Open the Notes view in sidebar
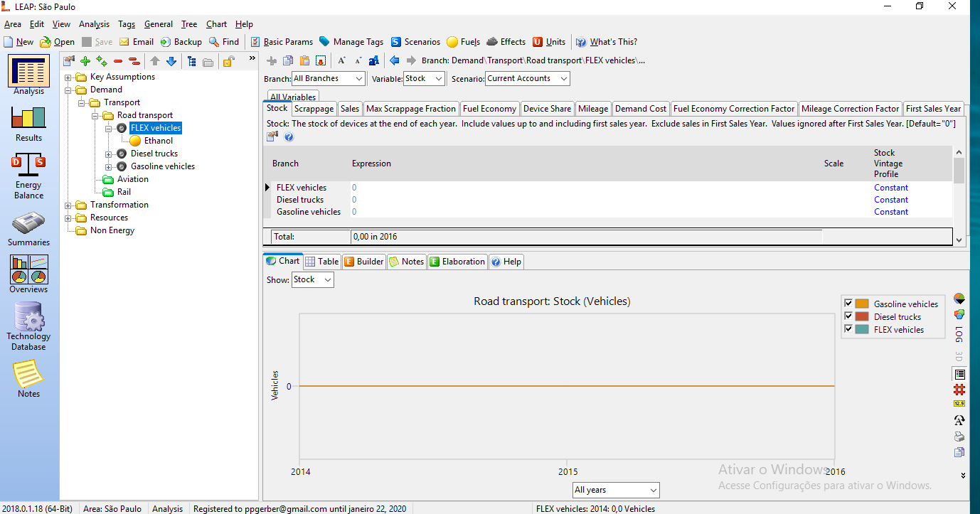Image resolution: width=980 pixels, height=514 pixels. click(29, 378)
